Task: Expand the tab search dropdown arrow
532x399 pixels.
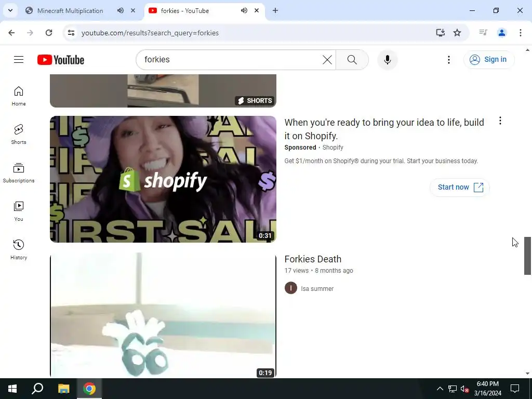Action: point(10,10)
